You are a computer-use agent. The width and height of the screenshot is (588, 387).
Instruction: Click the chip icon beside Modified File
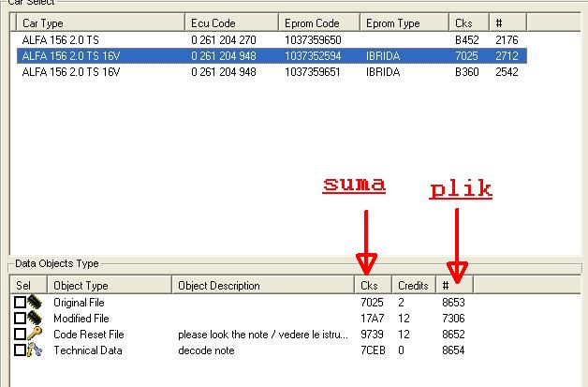point(35,319)
